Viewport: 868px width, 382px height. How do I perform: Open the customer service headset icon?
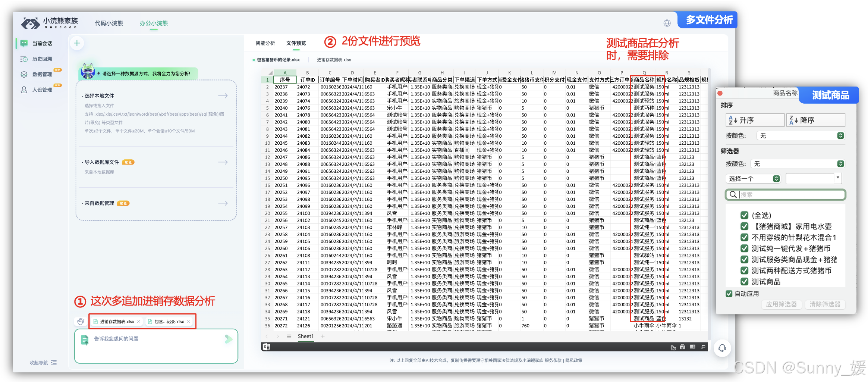[x=722, y=348]
